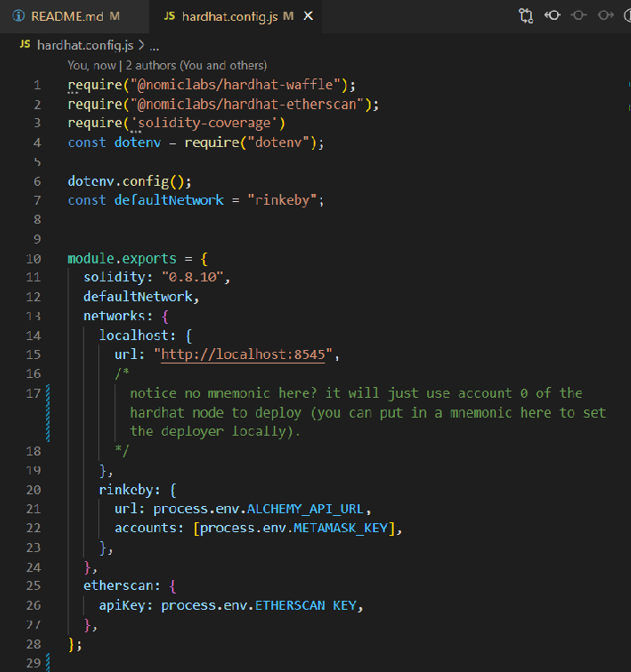This screenshot has width=631, height=672.
Task: Click the hardhat.config.js breadcrumb
Action: pyautogui.click(x=86, y=45)
